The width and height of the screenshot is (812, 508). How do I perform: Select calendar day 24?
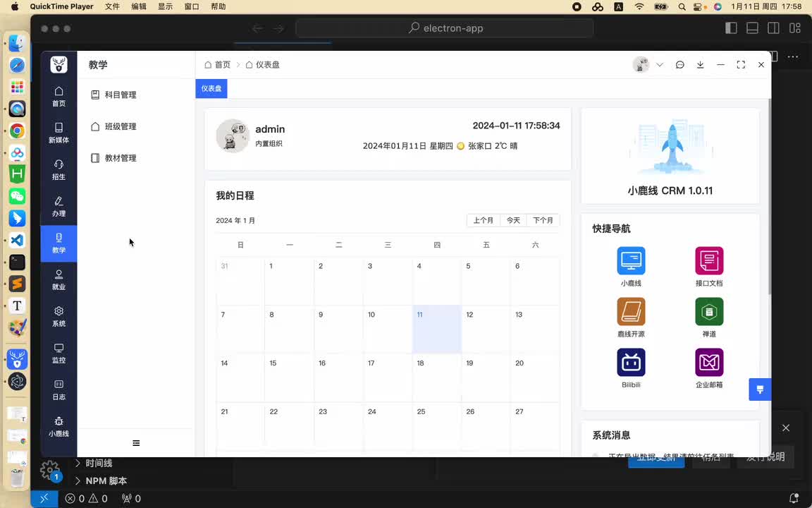click(388, 427)
